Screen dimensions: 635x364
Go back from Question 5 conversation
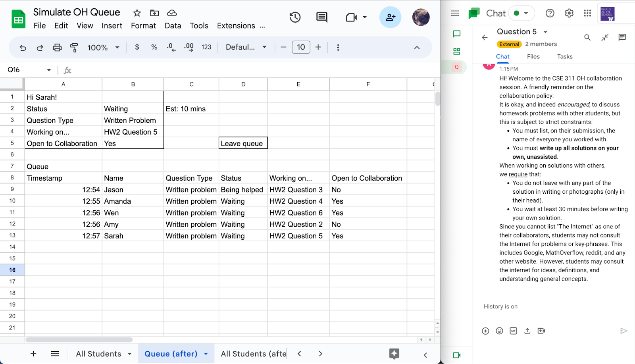(485, 37)
